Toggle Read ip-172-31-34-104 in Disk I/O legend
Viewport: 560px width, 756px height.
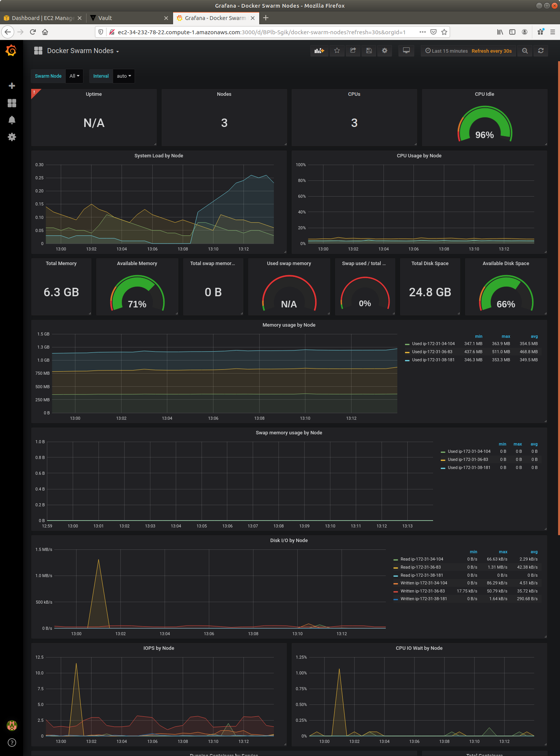pyautogui.click(x=422, y=559)
